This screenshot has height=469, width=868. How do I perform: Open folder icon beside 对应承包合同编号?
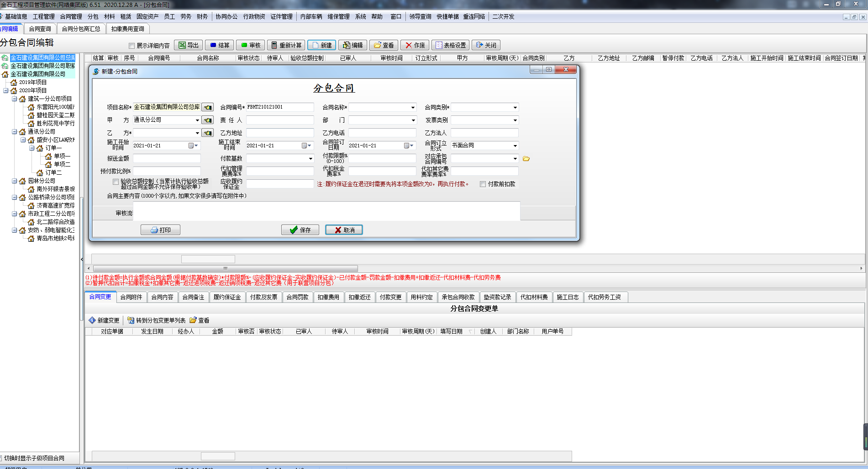[x=526, y=159]
